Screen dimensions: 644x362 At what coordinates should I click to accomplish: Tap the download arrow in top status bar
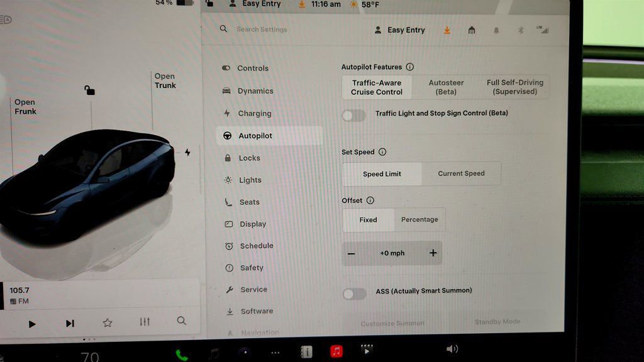302,4
